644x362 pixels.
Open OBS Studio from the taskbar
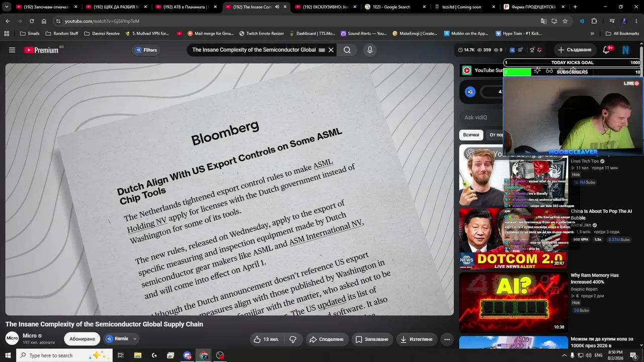(x=220, y=355)
